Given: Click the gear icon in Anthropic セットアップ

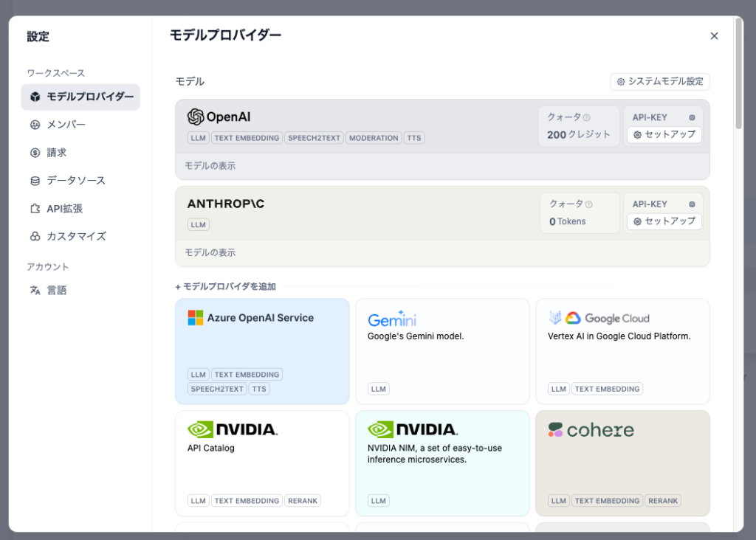Looking at the screenshot, I should coord(637,221).
